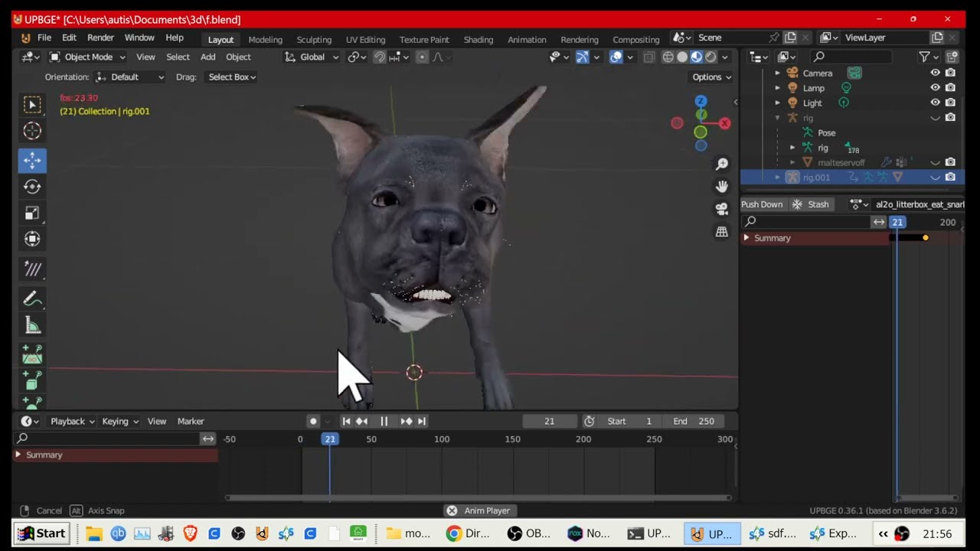Image resolution: width=980 pixels, height=551 pixels.
Task: Select solid viewport shading
Action: coord(682,57)
